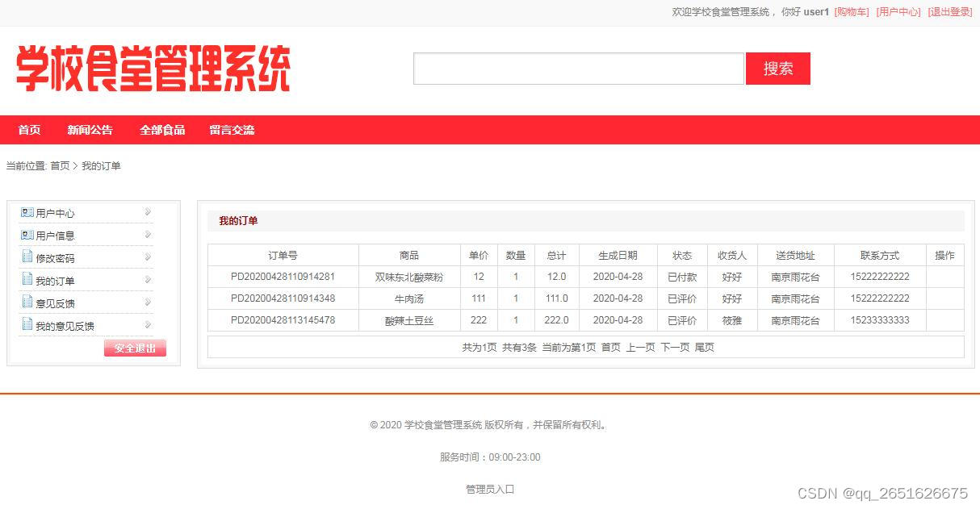Image resolution: width=980 pixels, height=509 pixels.
Task: Click the 用户信息 sidebar icon
Action: [27, 236]
